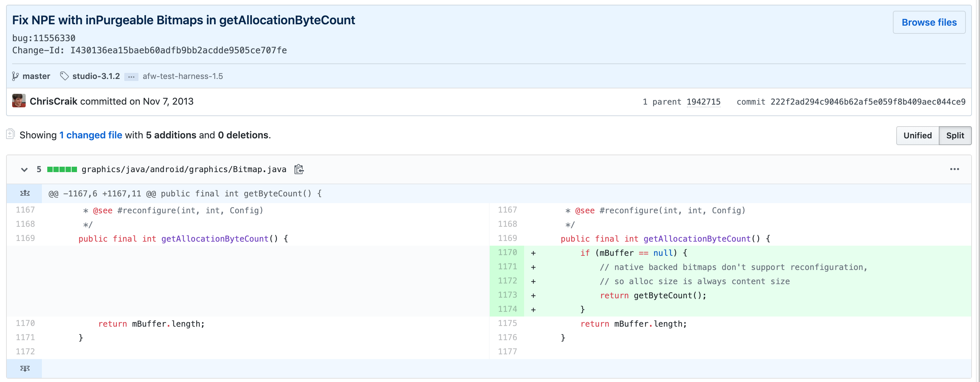Collapse the Bitmap.java diff with the chevron

pyautogui.click(x=24, y=169)
